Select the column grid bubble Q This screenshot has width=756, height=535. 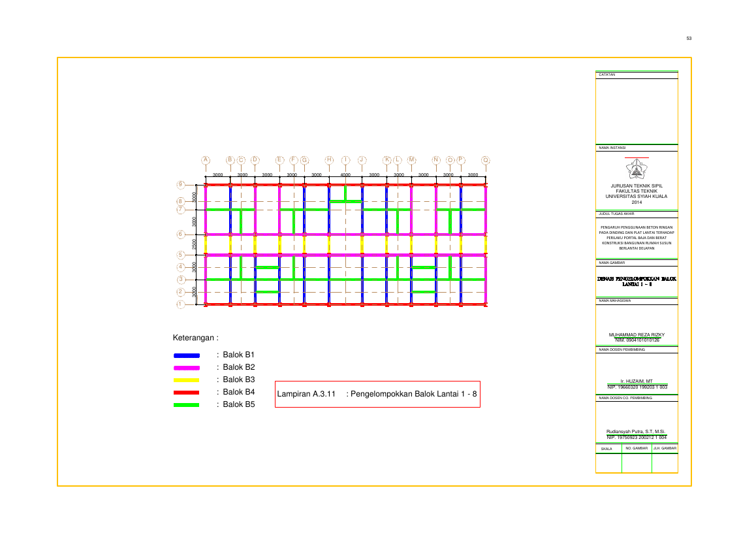pyautogui.click(x=486, y=160)
